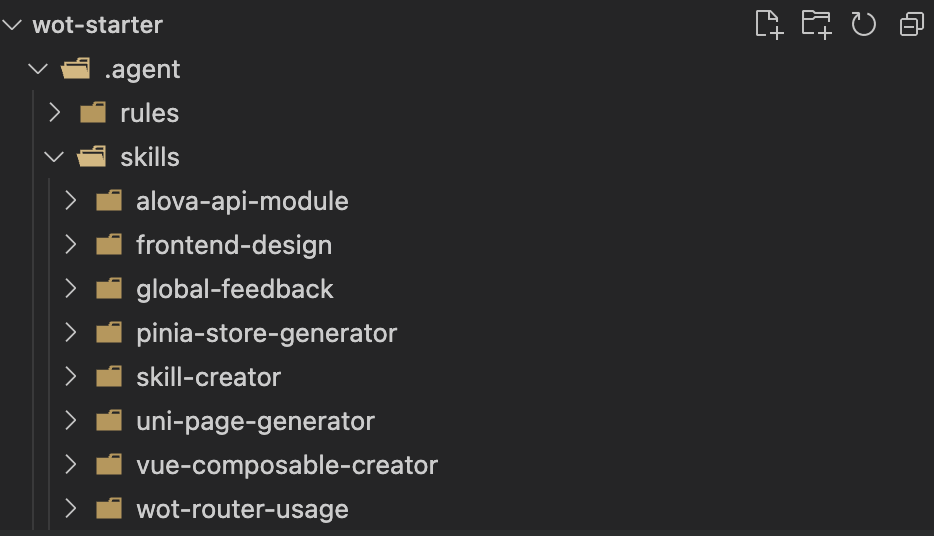Screen dimensions: 934x536
Task: Click the New Folder icon
Action: (816, 24)
